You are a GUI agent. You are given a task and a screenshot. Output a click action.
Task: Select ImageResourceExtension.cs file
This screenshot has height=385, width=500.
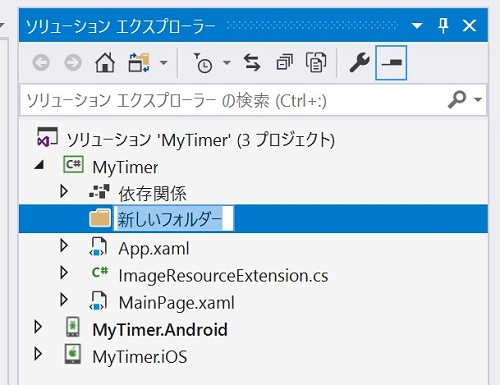coord(223,276)
